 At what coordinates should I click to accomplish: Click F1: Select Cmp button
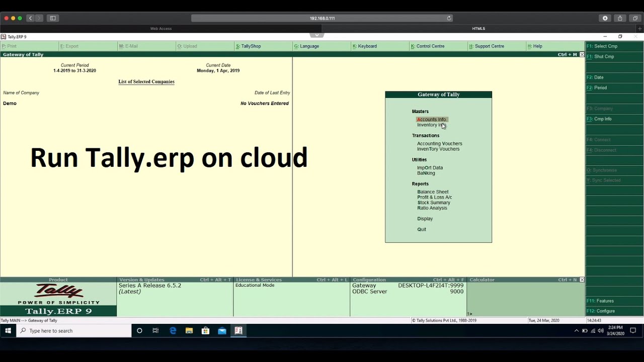click(x=614, y=46)
